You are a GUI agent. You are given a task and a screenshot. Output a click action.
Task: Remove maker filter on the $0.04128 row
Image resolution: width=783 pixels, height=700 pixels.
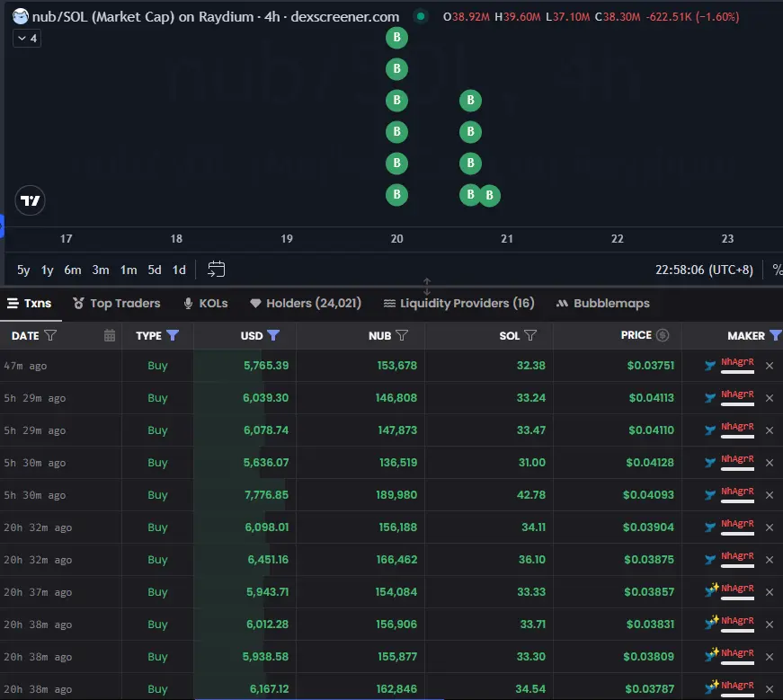769,463
